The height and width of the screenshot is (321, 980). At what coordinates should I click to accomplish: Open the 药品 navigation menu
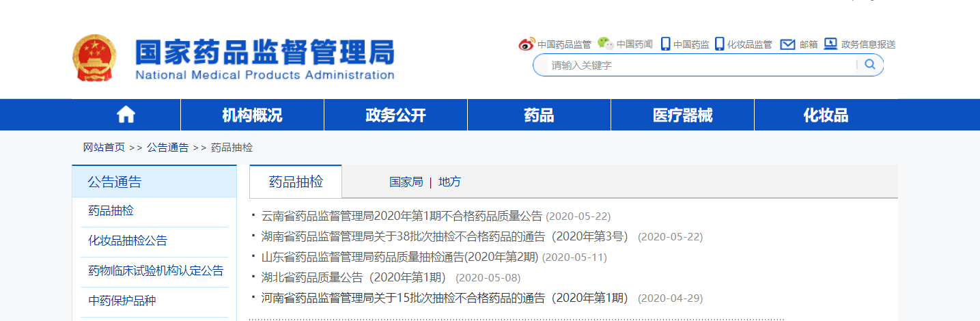pos(539,115)
